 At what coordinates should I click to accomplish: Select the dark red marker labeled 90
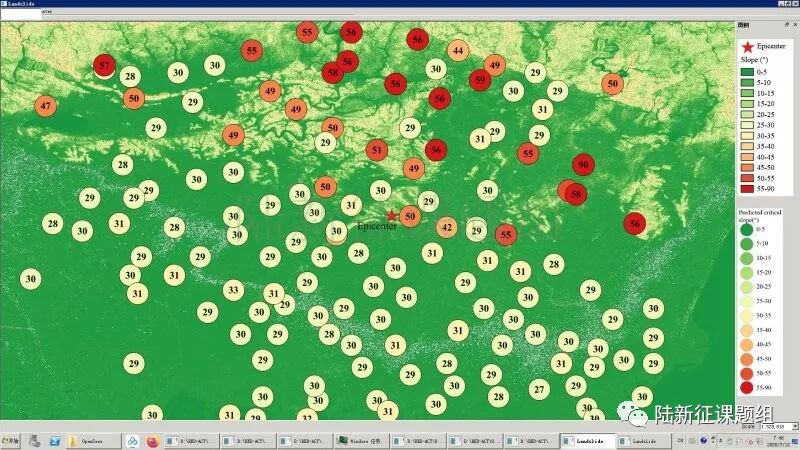584,166
